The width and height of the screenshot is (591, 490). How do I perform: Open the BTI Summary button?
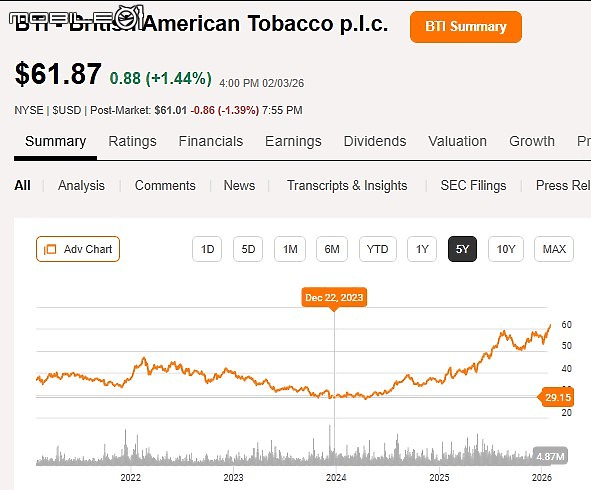click(x=466, y=27)
